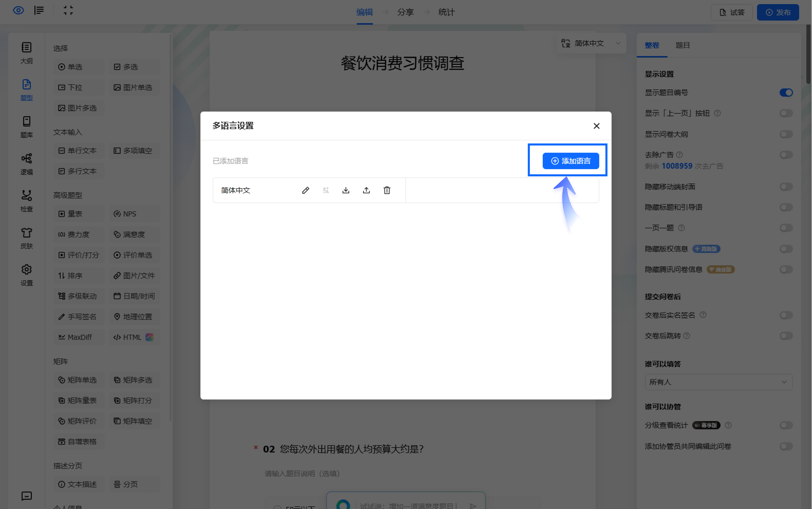Screen dimensions: 812x509
Task: Click the 试答 button
Action: click(732, 12)
